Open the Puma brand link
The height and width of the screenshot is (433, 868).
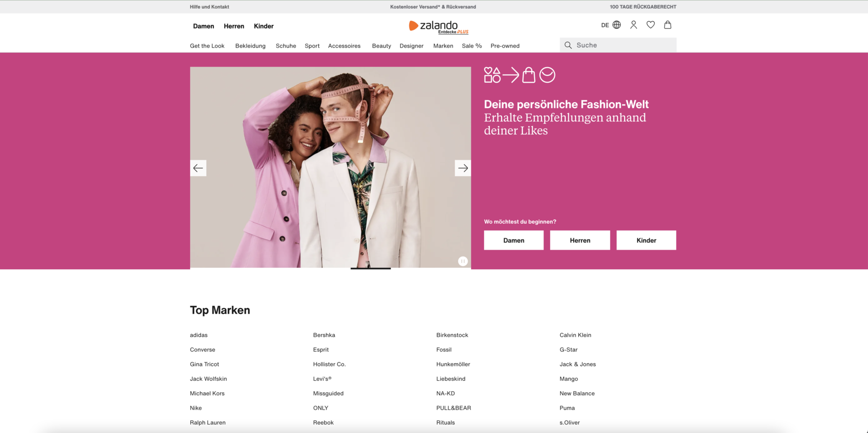(567, 408)
